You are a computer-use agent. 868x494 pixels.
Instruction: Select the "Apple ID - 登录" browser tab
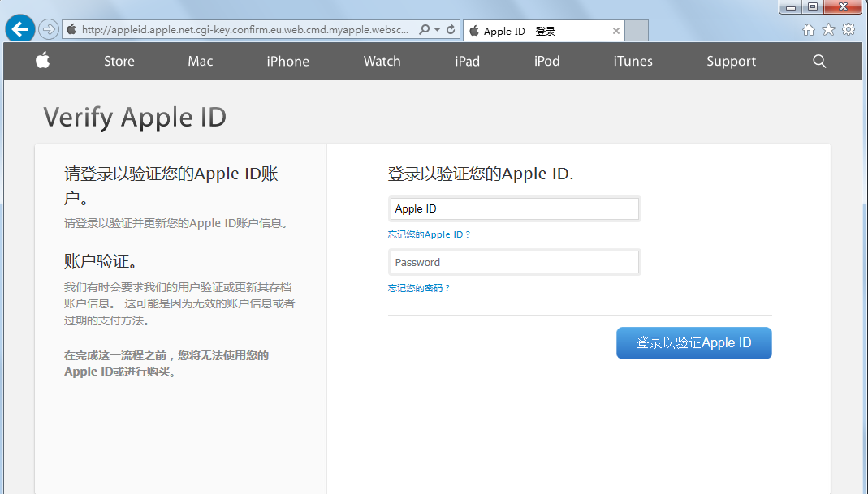tap(536, 32)
